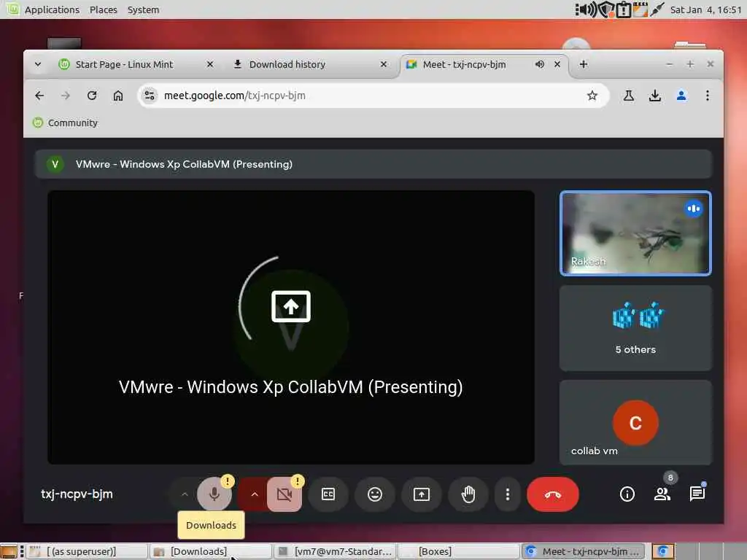Open the Applications menu
Image resolution: width=747 pixels, height=560 pixels.
[x=52, y=9]
